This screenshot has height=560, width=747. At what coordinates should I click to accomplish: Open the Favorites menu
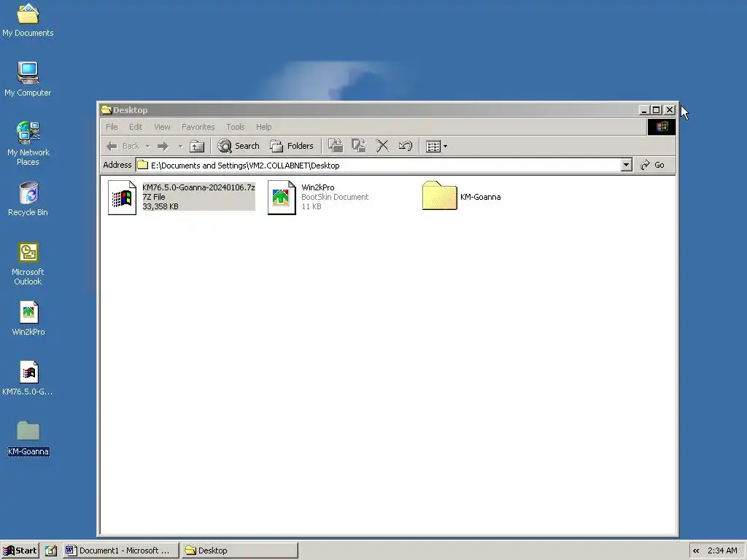[x=198, y=127]
